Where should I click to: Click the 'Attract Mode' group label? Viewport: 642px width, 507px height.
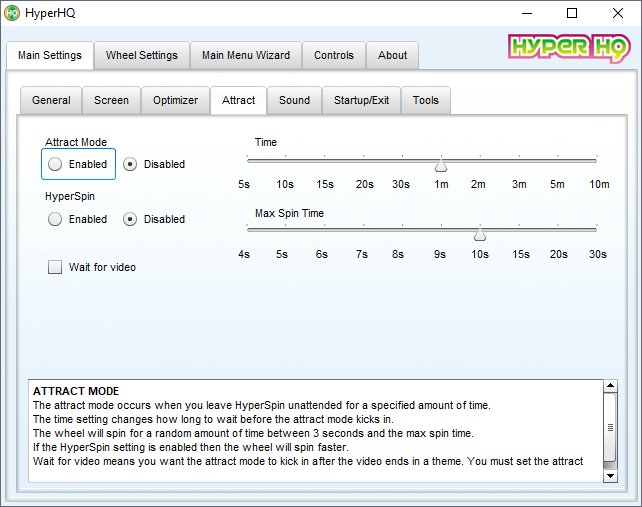click(76, 142)
